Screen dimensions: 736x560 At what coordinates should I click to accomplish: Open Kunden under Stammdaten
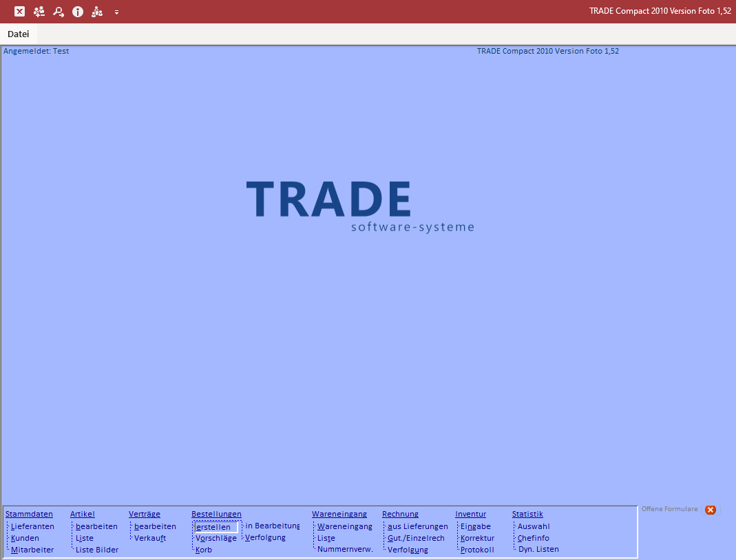pyautogui.click(x=25, y=538)
